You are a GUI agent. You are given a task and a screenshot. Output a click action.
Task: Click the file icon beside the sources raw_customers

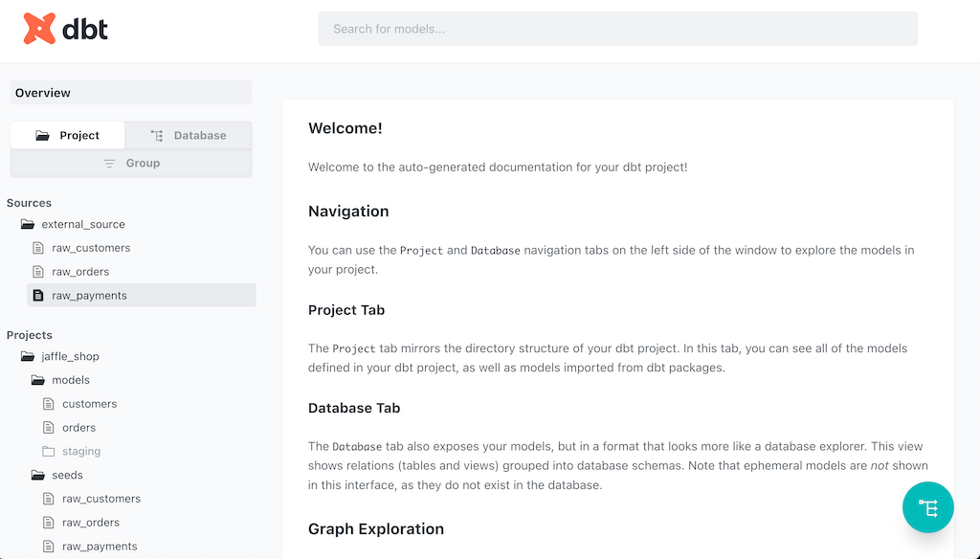tap(38, 248)
